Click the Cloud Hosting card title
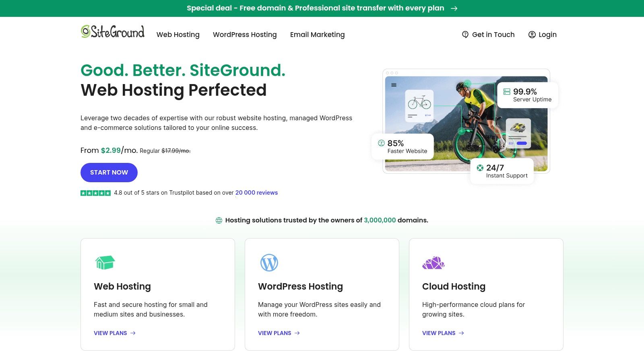 coord(454,286)
